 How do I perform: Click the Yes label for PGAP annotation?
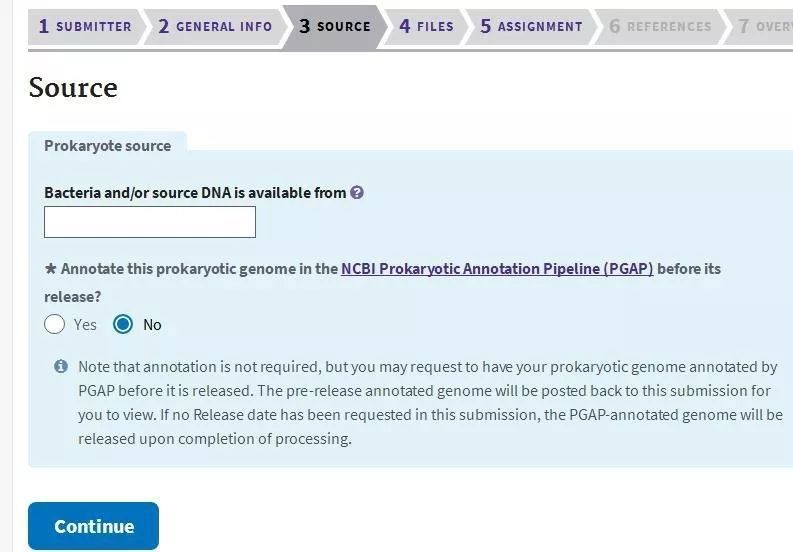tap(85, 325)
